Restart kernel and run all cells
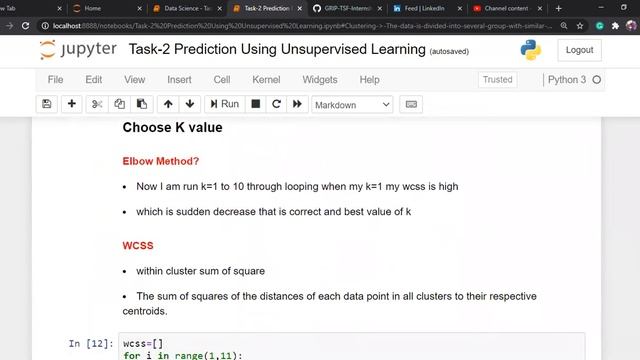This screenshot has height=360, width=640. [x=297, y=104]
